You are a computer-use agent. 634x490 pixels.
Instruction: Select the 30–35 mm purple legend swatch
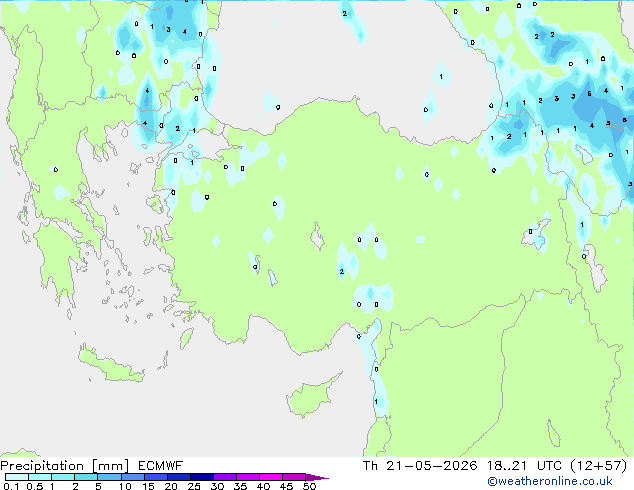click(x=224, y=477)
